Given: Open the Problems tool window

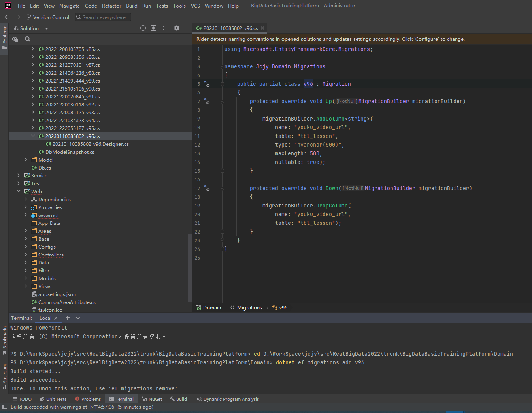Looking at the screenshot, I should pos(88,399).
